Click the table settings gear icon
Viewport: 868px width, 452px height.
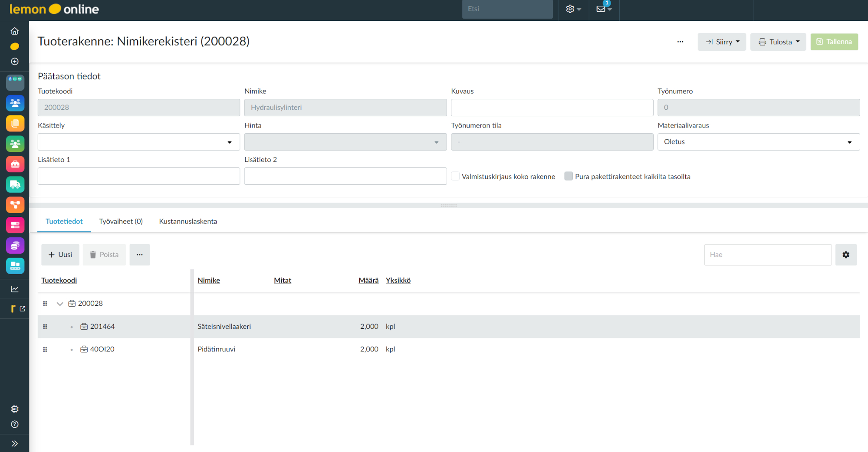pyautogui.click(x=845, y=255)
